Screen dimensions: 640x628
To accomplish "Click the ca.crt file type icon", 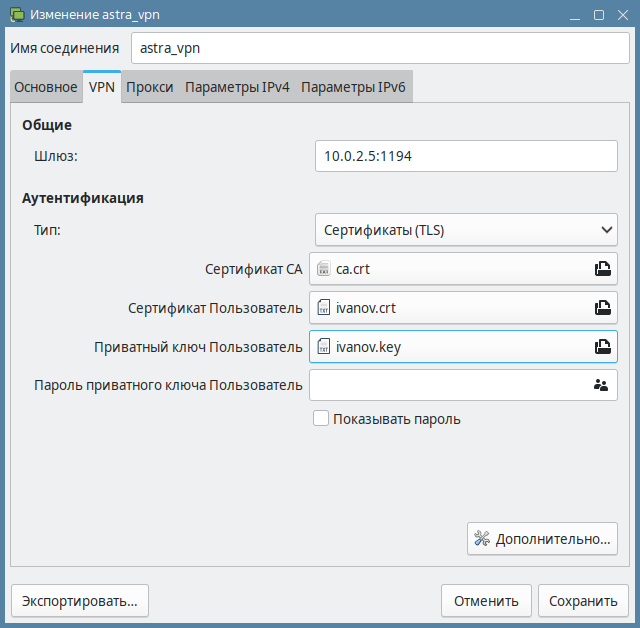I will coord(323,269).
